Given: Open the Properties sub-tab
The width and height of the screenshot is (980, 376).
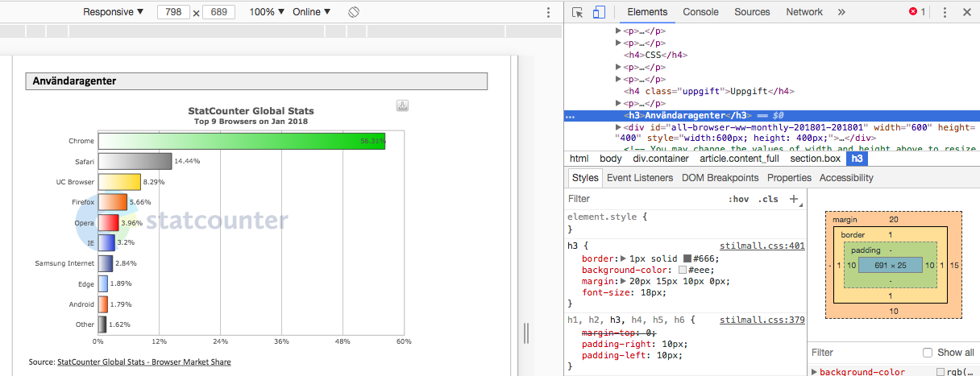Looking at the screenshot, I should point(789,178).
